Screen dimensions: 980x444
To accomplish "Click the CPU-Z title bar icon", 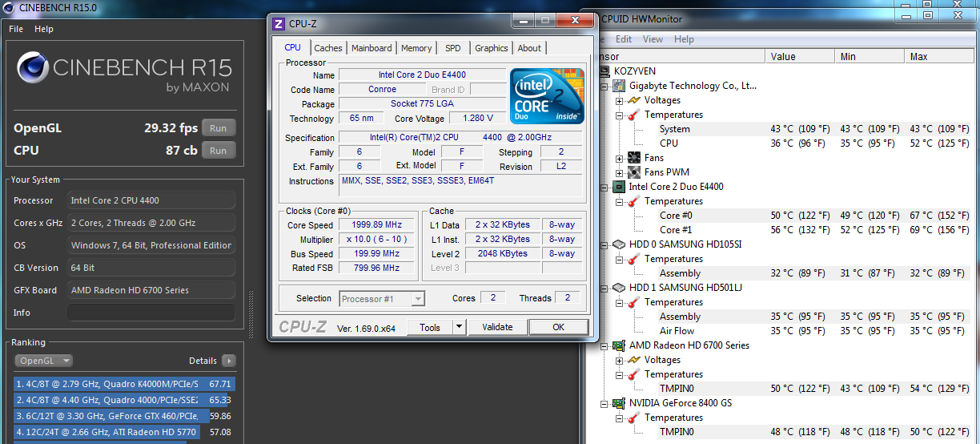I will click(x=278, y=24).
